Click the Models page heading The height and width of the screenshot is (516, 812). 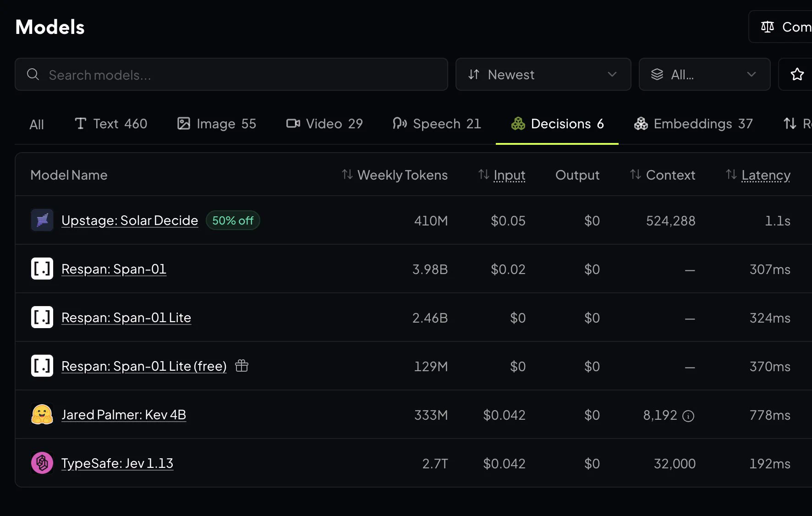pyautogui.click(x=50, y=27)
